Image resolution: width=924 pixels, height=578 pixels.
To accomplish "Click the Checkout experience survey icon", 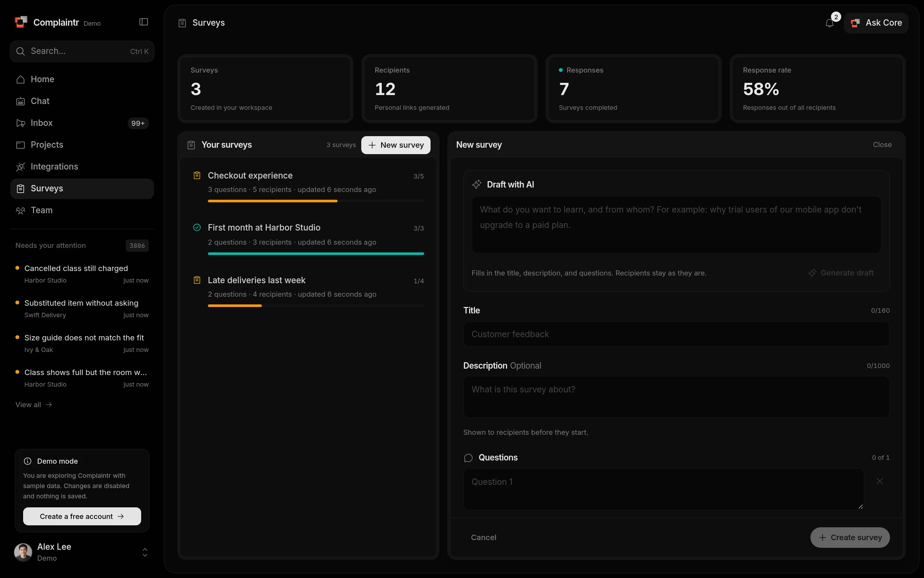I will point(197,175).
